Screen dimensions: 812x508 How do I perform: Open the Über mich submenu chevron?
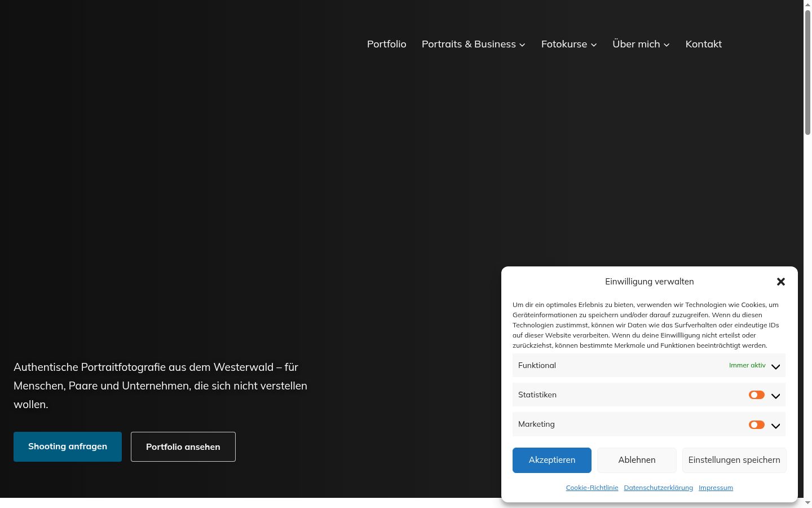(x=667, y=45)
